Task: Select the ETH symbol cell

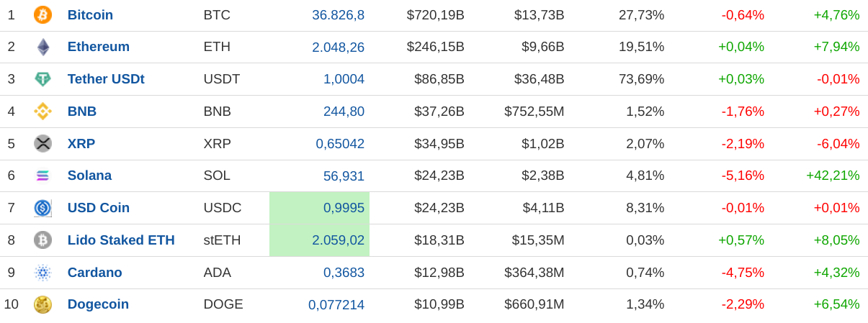Action: click(217, 47)
